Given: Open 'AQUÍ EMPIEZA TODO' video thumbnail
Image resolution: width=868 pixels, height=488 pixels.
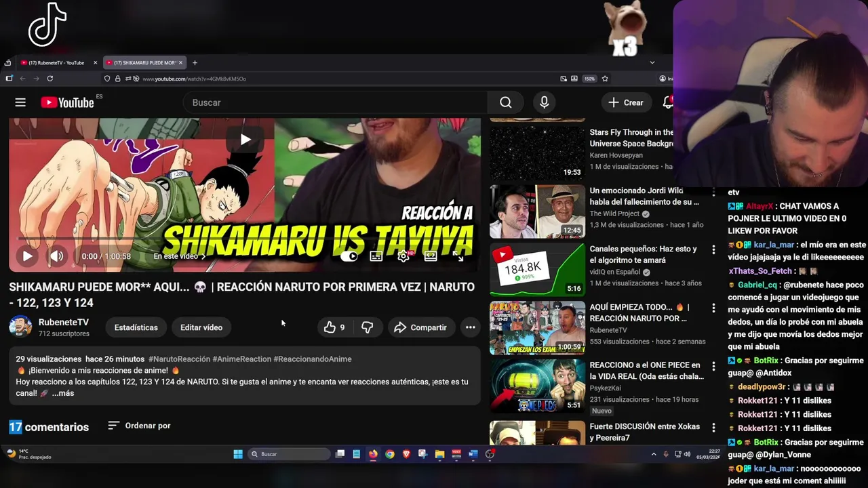Looking at the screenshot, I should click(x=537, y=328).
